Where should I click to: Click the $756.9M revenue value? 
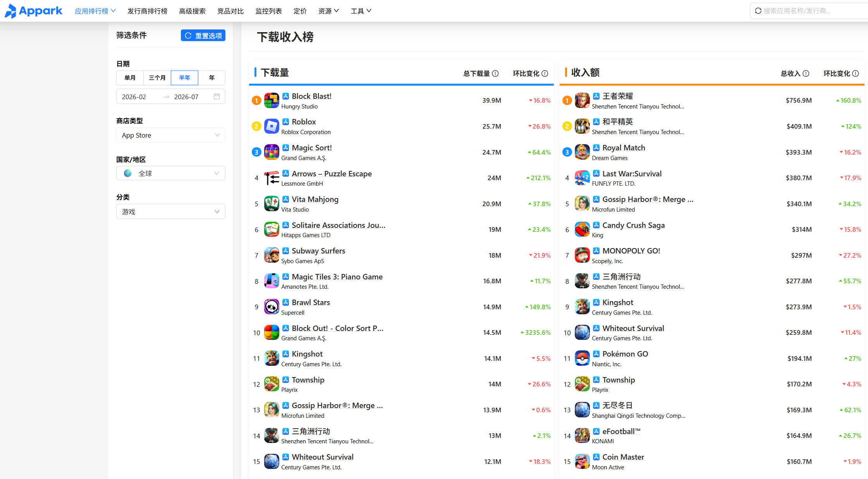click(799, 100)
